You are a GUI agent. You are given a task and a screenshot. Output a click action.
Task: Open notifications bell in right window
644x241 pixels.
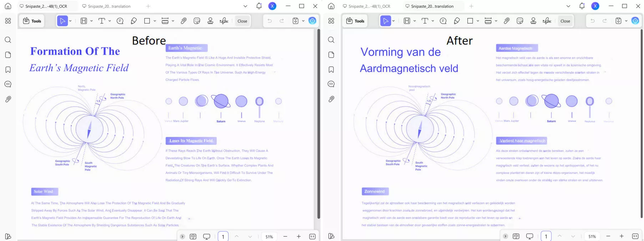tap(582, 6)
